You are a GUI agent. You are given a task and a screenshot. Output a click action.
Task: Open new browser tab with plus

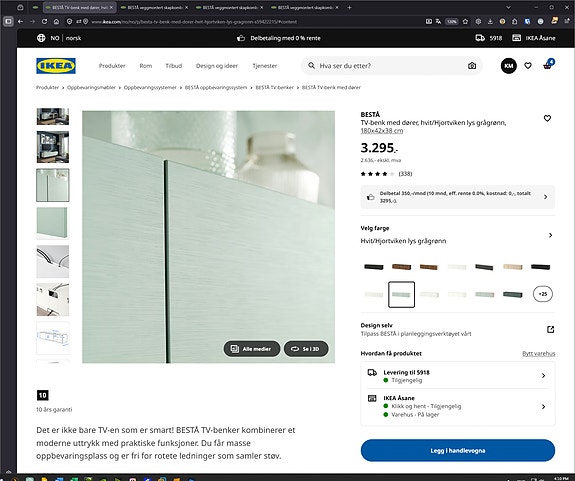[349, 7]
